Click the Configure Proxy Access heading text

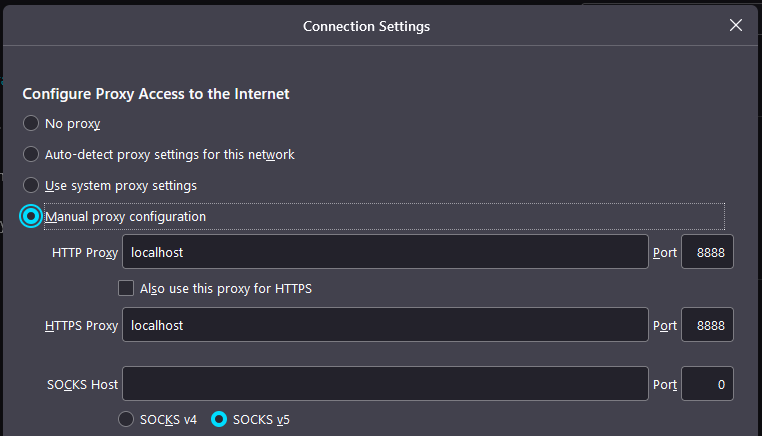(156, 94)
